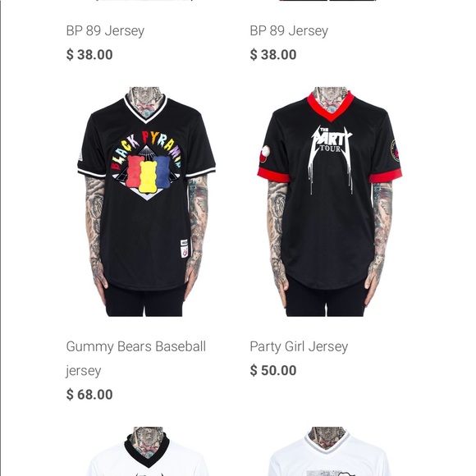Select the left $ 38.00 price

pyautogui.click(x=89, y=55)
